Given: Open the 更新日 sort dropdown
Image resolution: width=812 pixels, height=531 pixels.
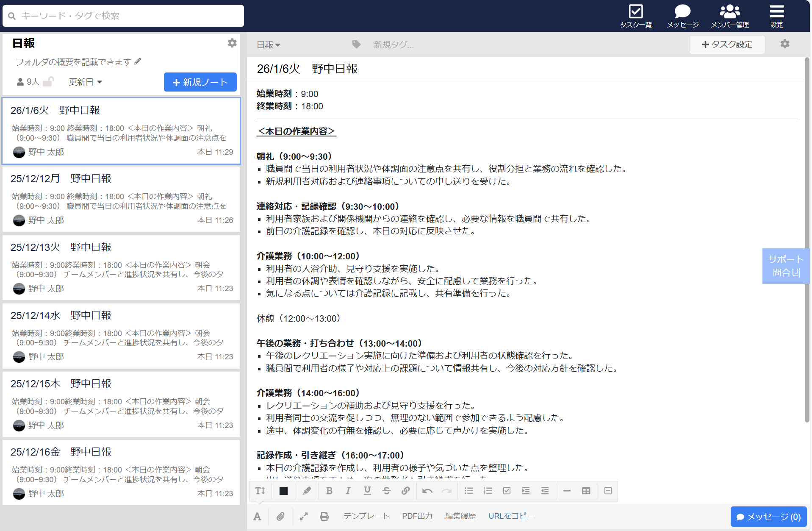Looking at the screenshot, I should coord(85,82).
